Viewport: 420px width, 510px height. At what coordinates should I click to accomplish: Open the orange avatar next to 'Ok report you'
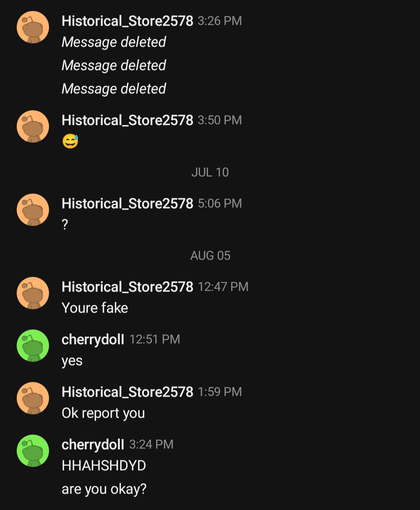pyautogui.click(x=33, y=398)
